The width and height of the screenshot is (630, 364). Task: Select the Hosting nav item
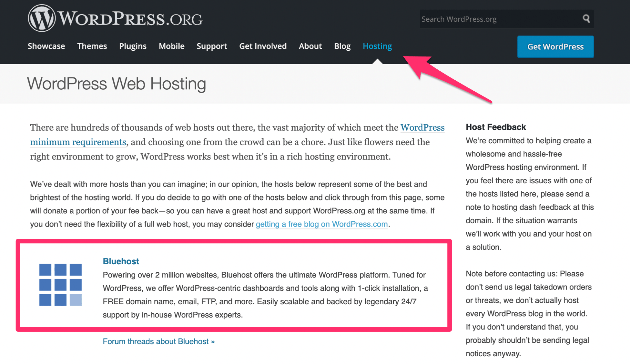click(x=377, y=46)
